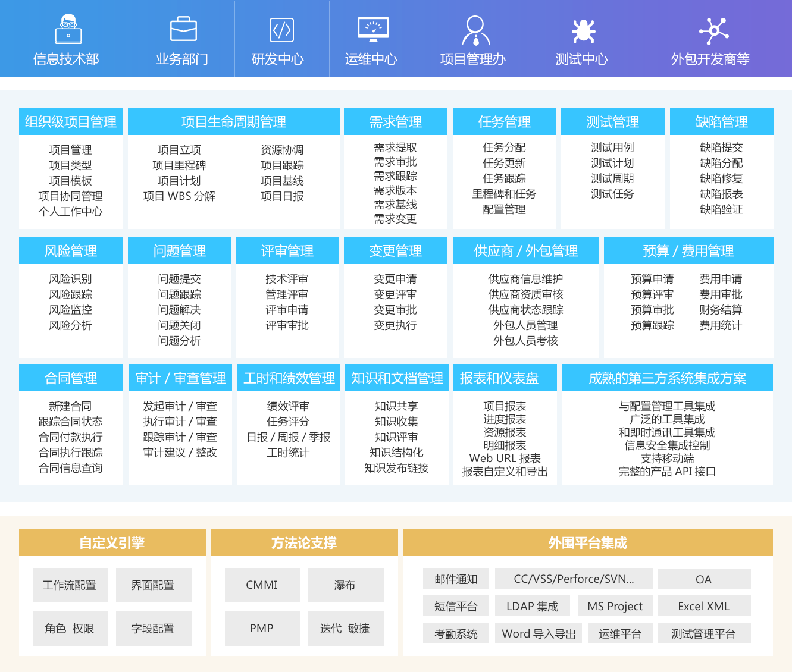Click the 完整的产品 API 接口 text
792x672 pixels.
pyautogui.click(x=667, y=472)
